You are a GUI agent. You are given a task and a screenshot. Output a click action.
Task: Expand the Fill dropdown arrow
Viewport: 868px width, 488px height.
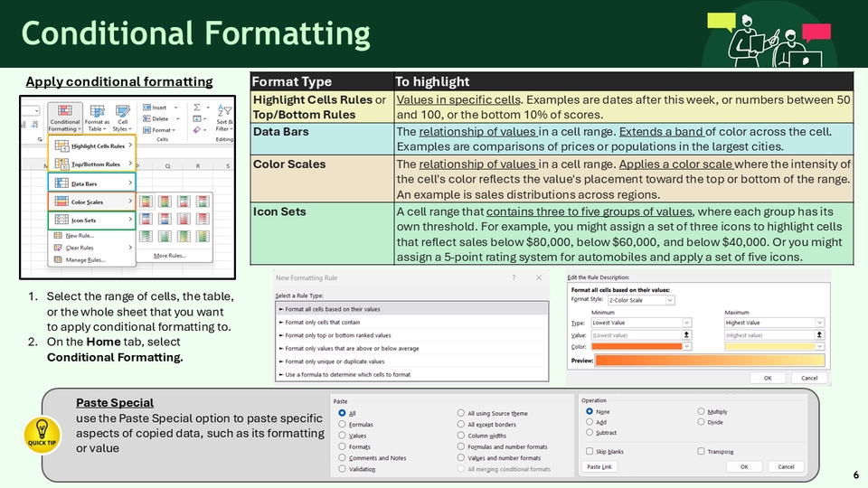coord(206,118)
